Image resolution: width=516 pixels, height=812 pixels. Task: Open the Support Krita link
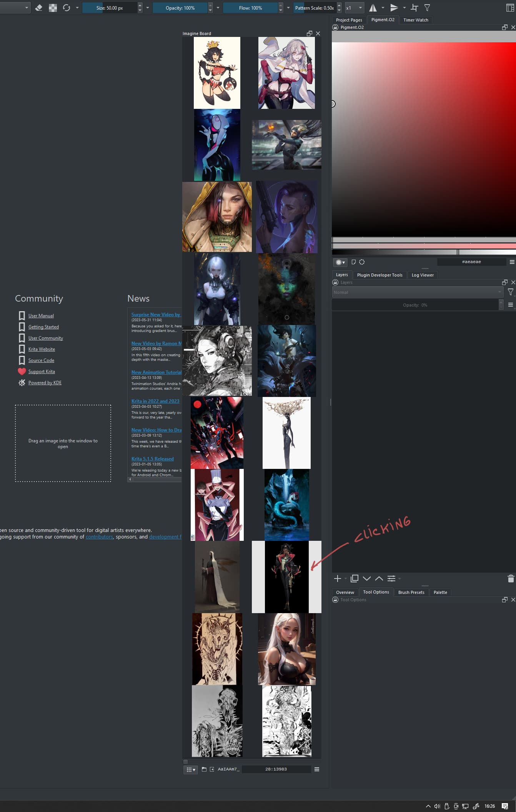(42, 372)
